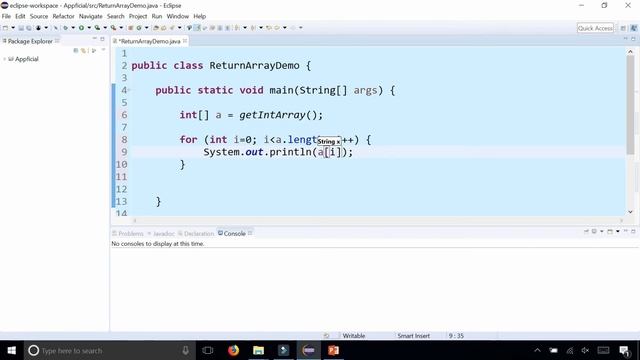Viewport: 640px width, 360px height.
Task: Open the New Java Class dropdown arrow
Action: pyautogui.click(x=147, y=28)
